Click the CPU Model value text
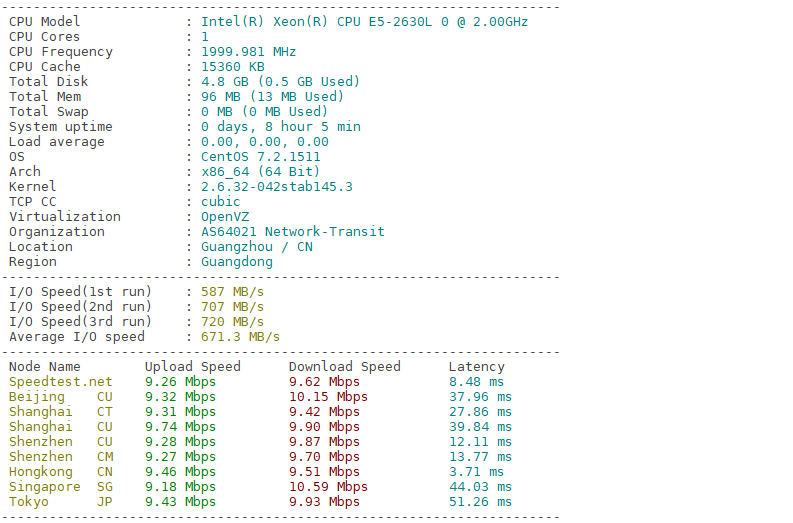 [x=365, y=22]
